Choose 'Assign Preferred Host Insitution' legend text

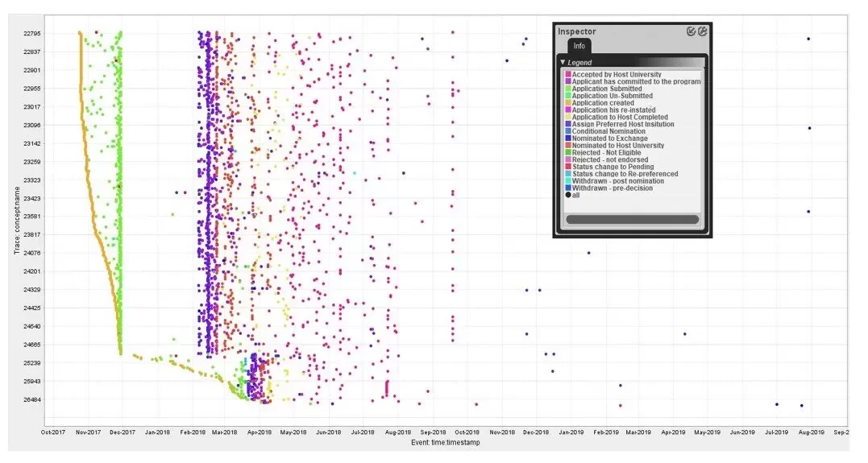click(x=623, y=125)
